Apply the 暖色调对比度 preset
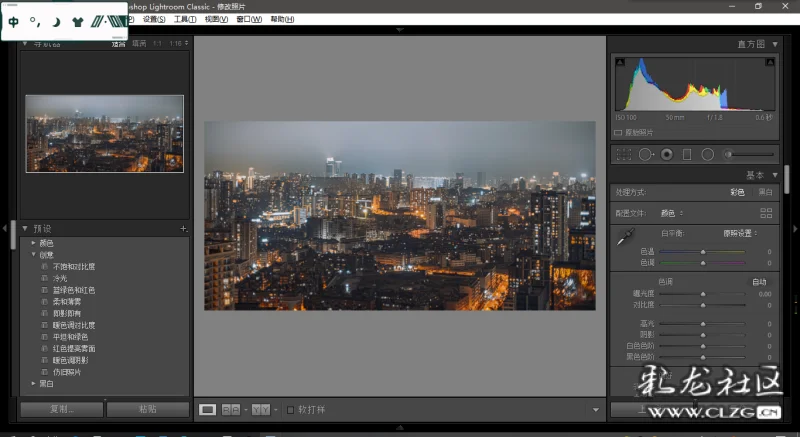The height and width of the screenshot is (437, 800). click(74, 325)
